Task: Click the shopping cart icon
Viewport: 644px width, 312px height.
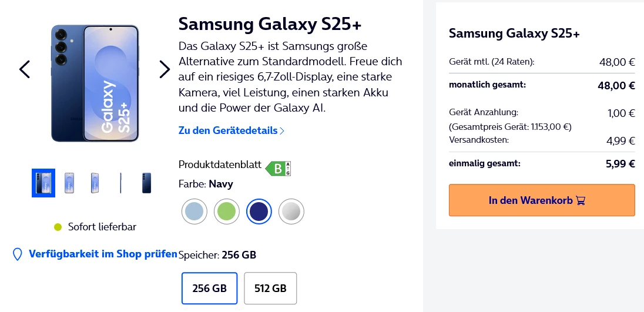Action: 581,201
